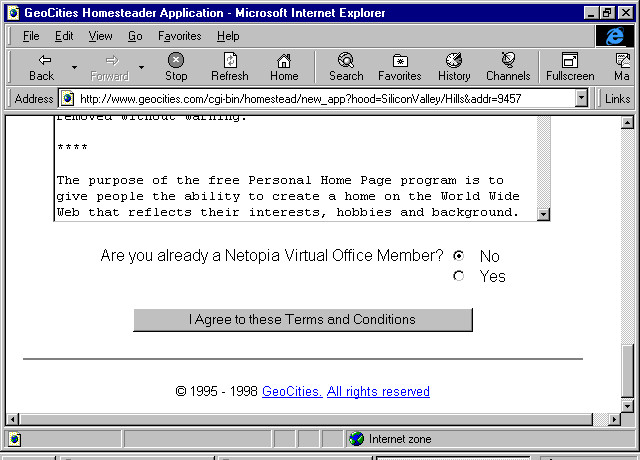This screenshot has height=460, width=640.
Task: Click the "Internet zone" status text
Action: [400, 439]
